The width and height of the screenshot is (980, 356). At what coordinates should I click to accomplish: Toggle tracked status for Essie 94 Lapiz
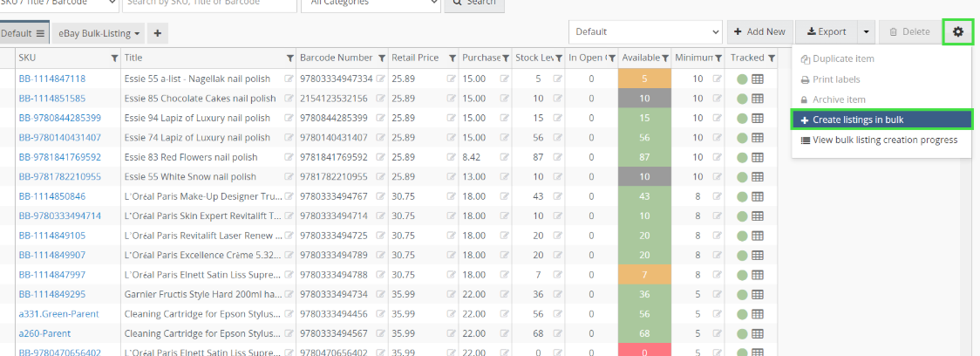(x=742, y=118)
